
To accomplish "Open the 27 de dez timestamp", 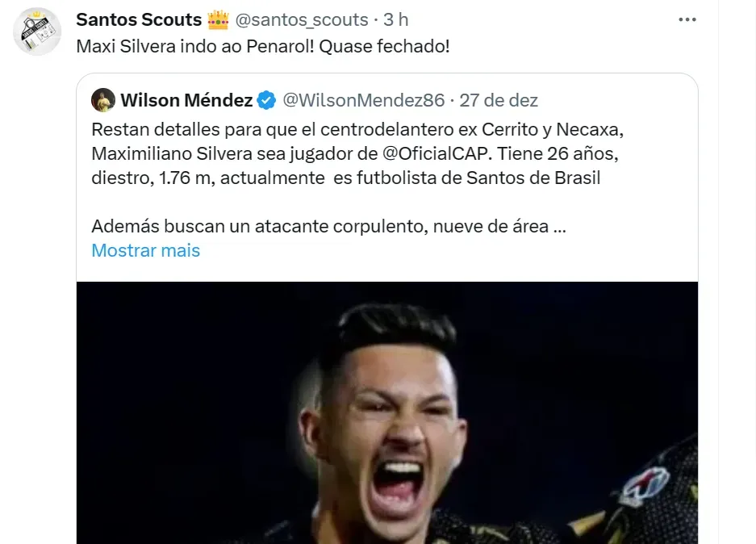I will pyautogui.click(x=501, y=100).
